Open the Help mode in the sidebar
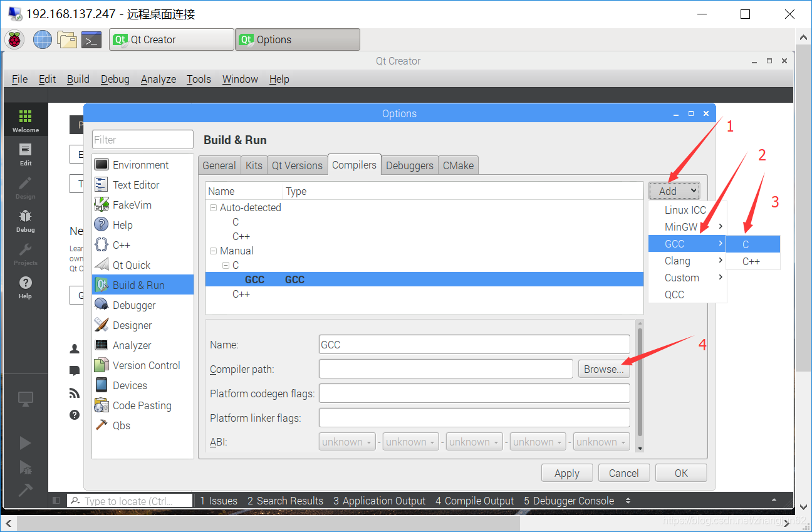This screenshot has width=812, height=532. (x=26, y=287)
